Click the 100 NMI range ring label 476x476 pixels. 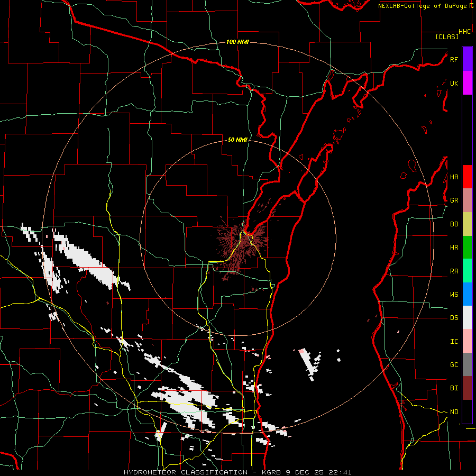click(x=237, y=42)
